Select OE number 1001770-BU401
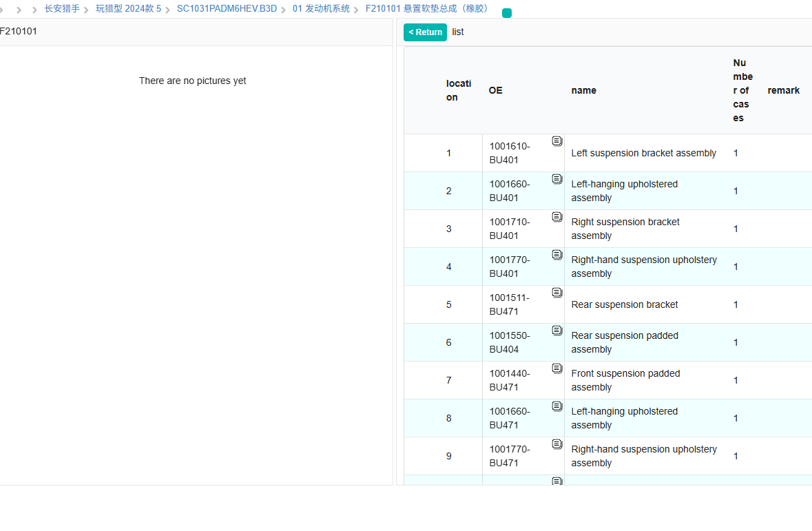The height and width of the screenshot is (531, 812). (510, 267)
